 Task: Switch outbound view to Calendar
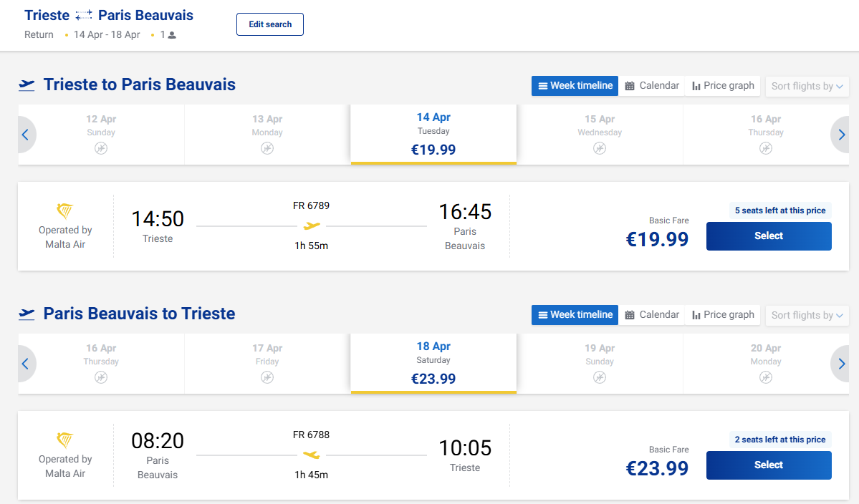[x=652, y=86]
